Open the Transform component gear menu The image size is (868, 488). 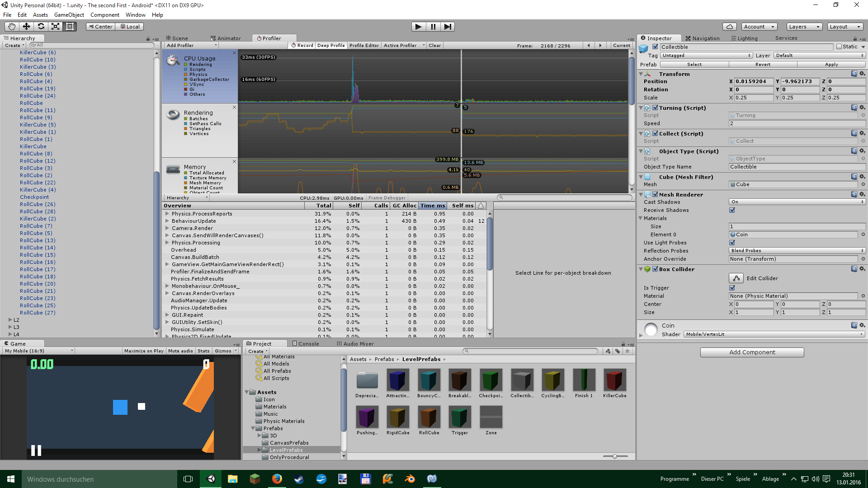[862, 74]
